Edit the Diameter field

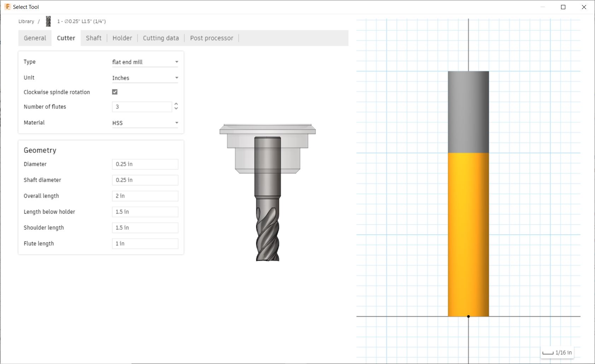(145, 164)
